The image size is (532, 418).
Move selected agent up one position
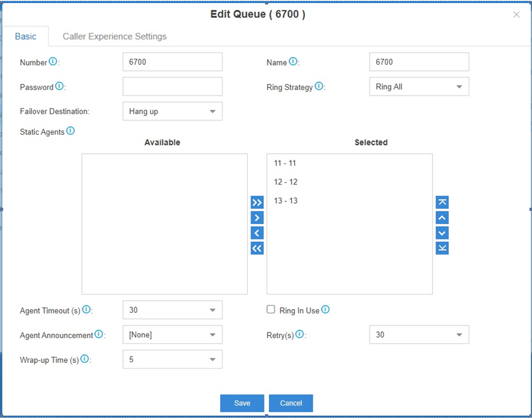click(x=442, y=218)
